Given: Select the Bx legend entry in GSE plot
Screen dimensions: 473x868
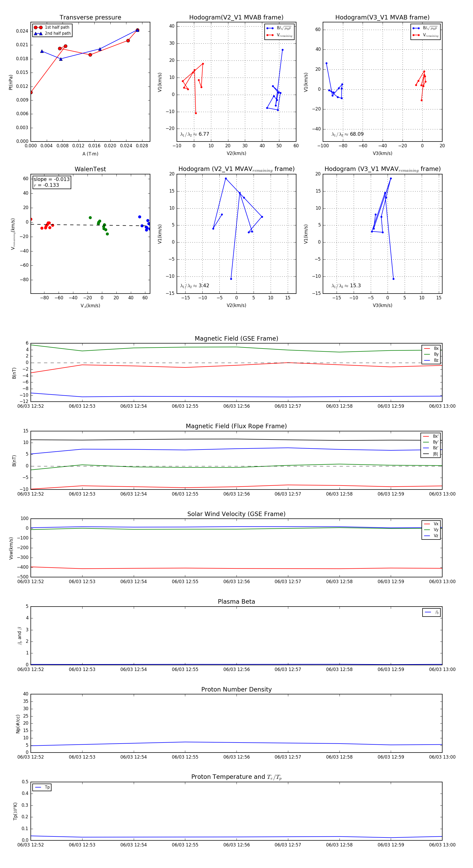Looking at the screenshot, I should pos(431,349).
